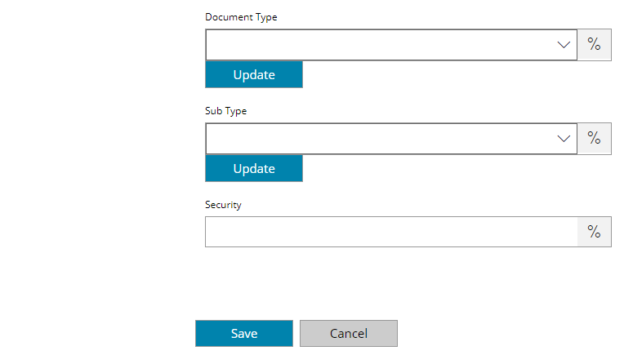The height and width of the screenshot is (364, 624).
Task: Cancel the form without saving
Action: point(349,333)
